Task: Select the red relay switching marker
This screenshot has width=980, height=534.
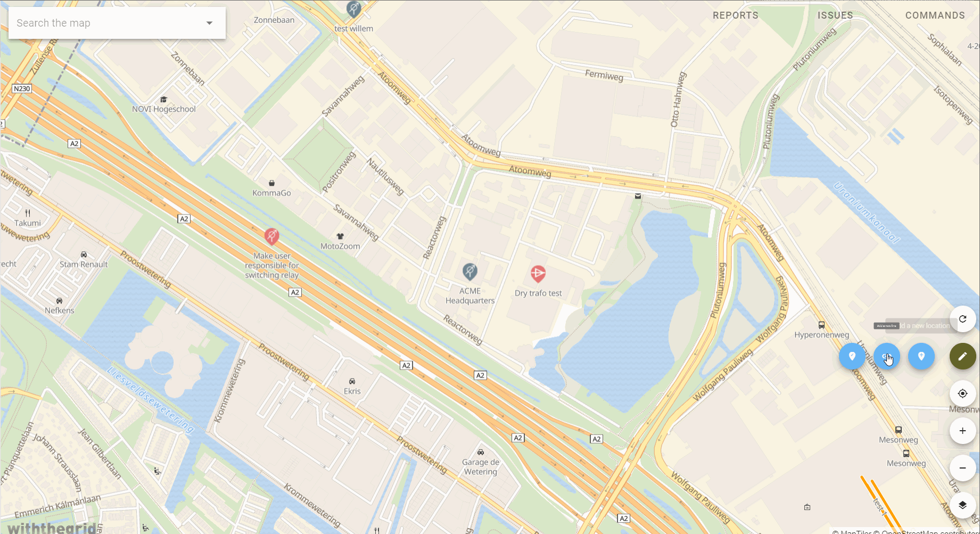Action: (271, 236)
